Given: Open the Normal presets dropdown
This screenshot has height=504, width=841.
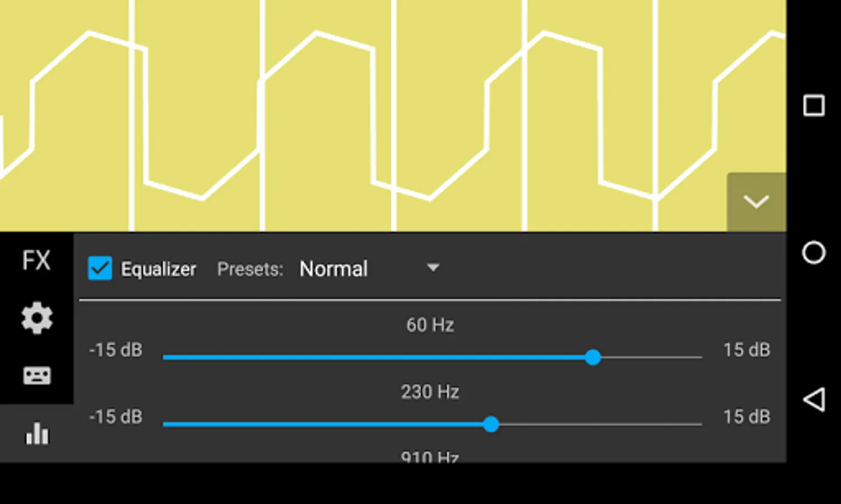Looking at the screenshot, I should click(x=334, y=269).
